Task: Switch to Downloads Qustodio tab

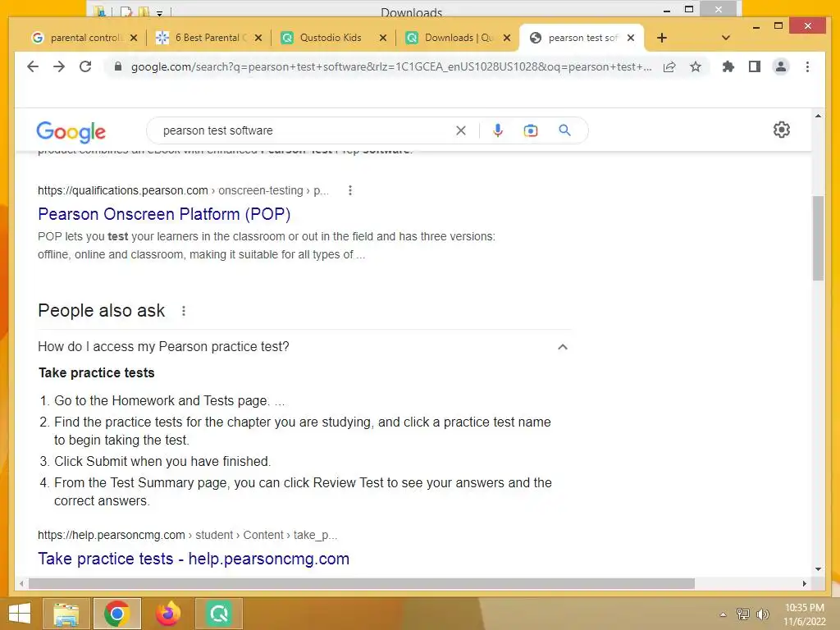Action: pos(455,38)
